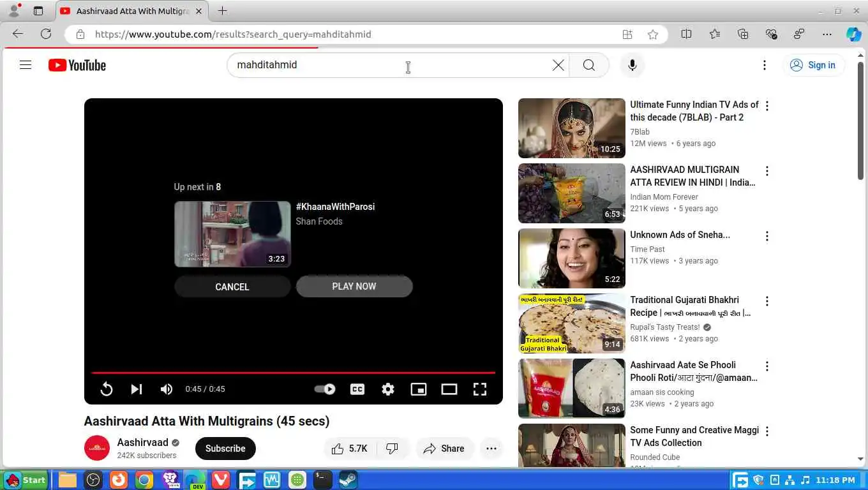
Task: Submit search with magnifier button
Action: pos(588,65)
